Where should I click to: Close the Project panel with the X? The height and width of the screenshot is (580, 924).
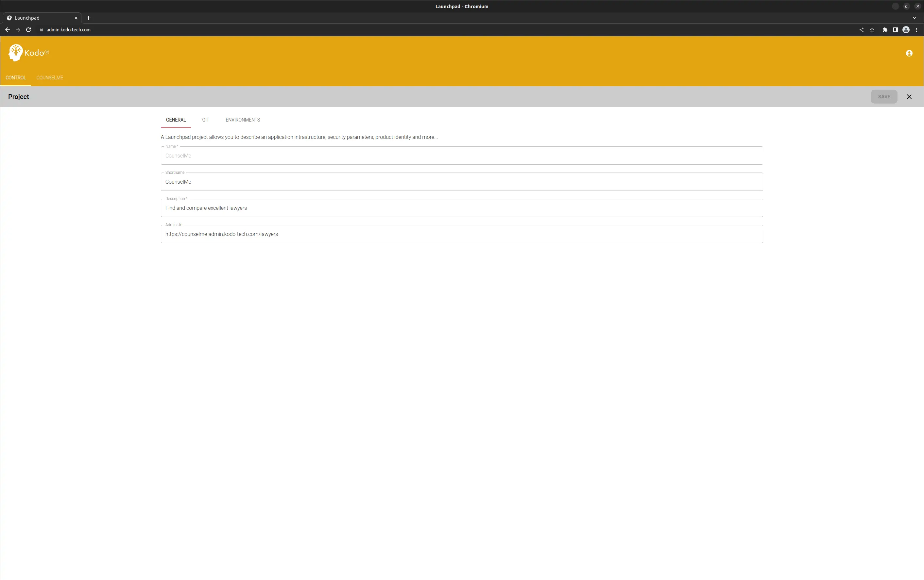pyautogui.click(x=909, y=96)
